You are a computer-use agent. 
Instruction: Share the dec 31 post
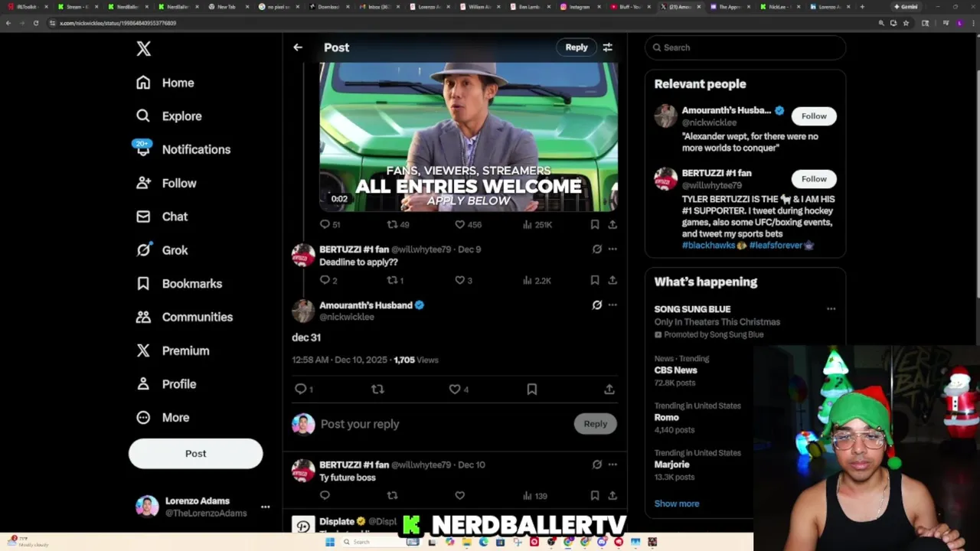[x=609, y=389]
